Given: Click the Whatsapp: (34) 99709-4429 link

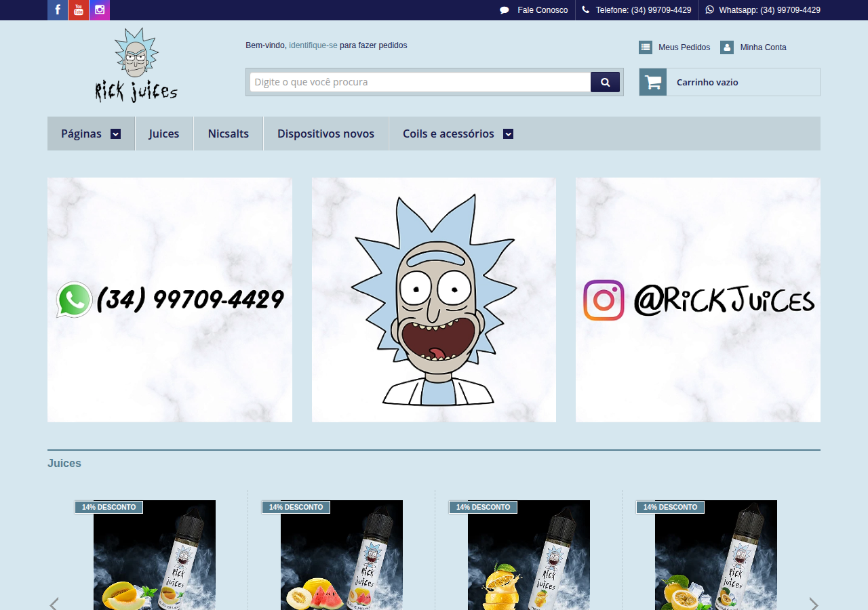Looking at the screenshot, I should pyautogui.click(x=770, y=10).
